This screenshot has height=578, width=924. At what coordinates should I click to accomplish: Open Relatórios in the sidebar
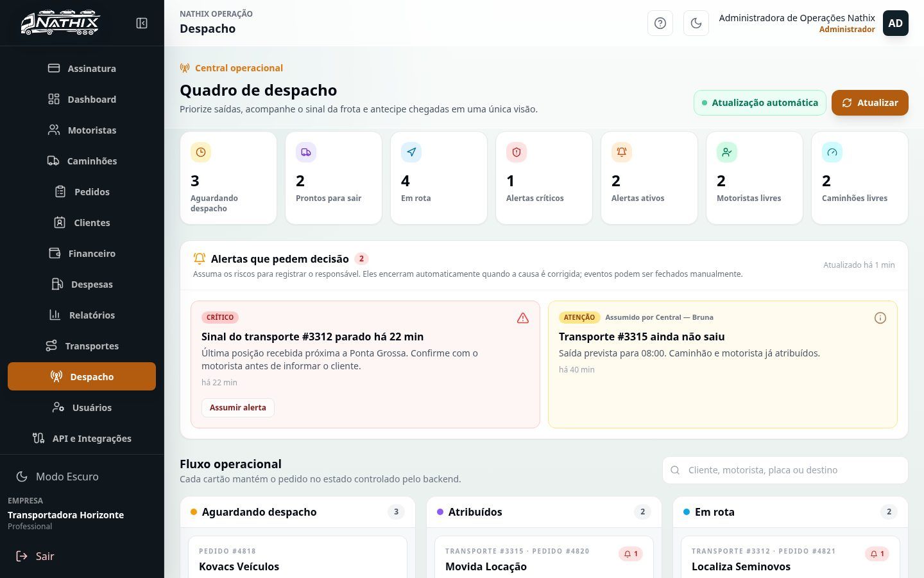[82, 315]
